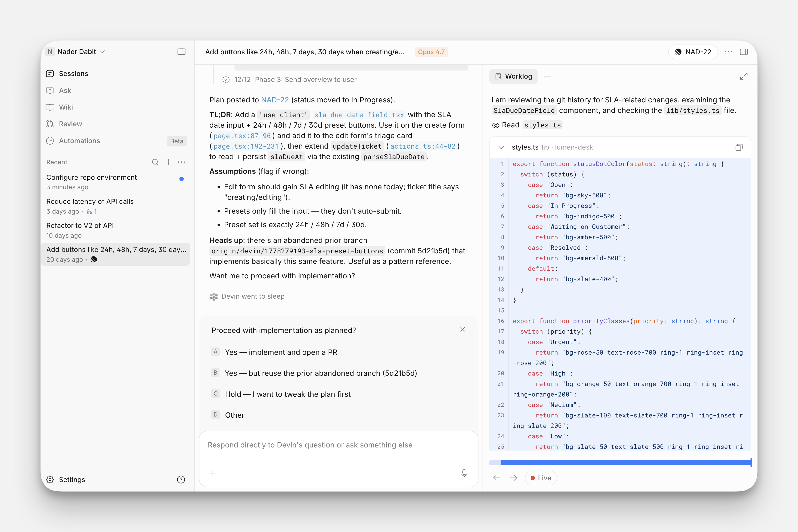This screenshot has width=798, height=532.
Task: Switch to the Worklog tab
Action: point(513,76)
